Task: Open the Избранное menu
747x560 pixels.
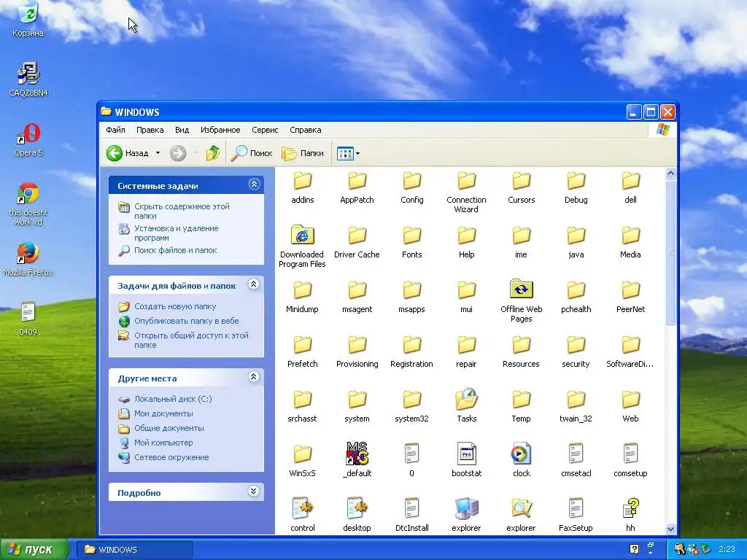Action: [x=220, y=130]
